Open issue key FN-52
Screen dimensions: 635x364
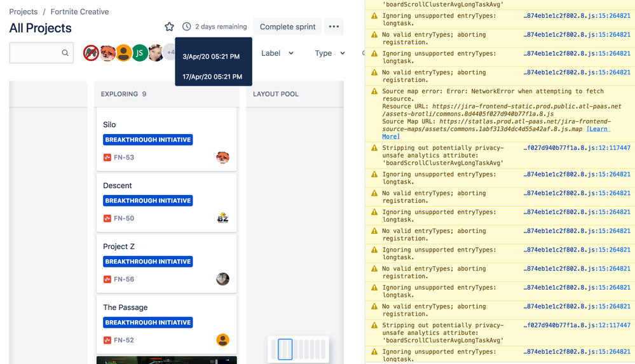(124, 340)
